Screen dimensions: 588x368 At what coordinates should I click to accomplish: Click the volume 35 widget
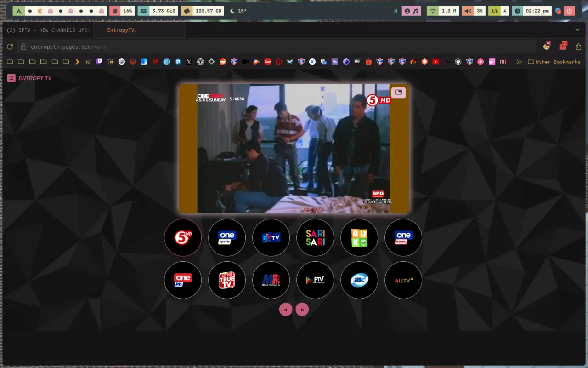tap(473, 11)
